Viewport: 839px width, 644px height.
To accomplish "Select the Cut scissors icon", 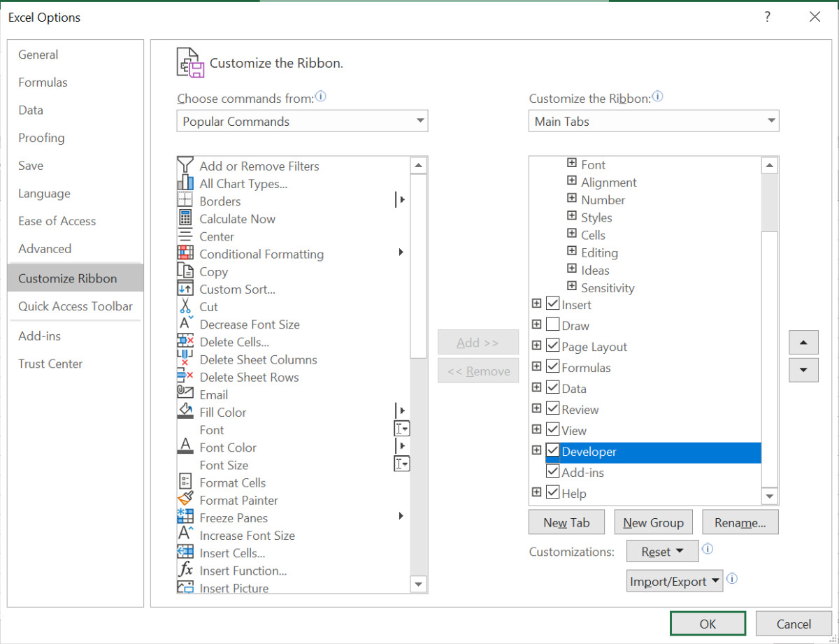I will [185, 306].
